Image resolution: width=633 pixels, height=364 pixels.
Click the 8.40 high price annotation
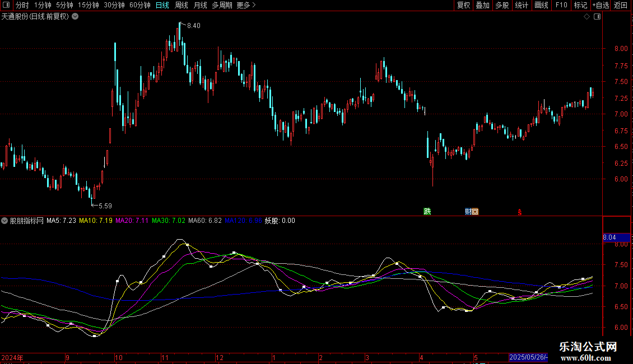(194, 25)
